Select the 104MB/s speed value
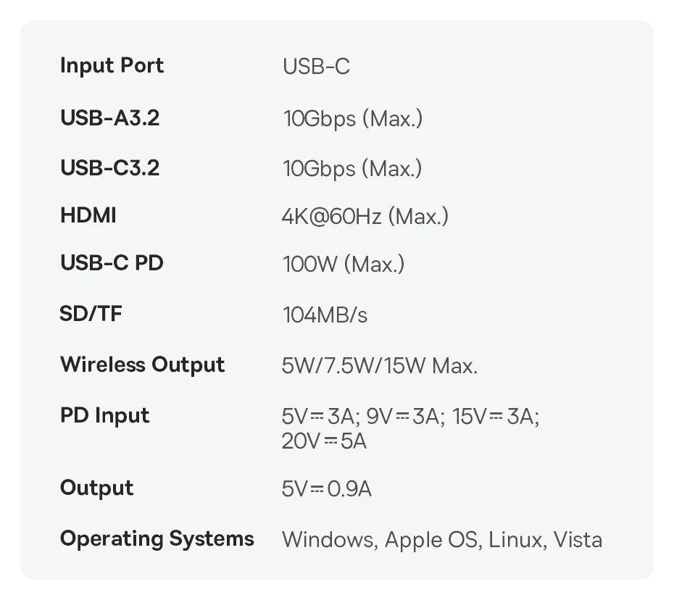674x616 pixels. coord(325,315)
